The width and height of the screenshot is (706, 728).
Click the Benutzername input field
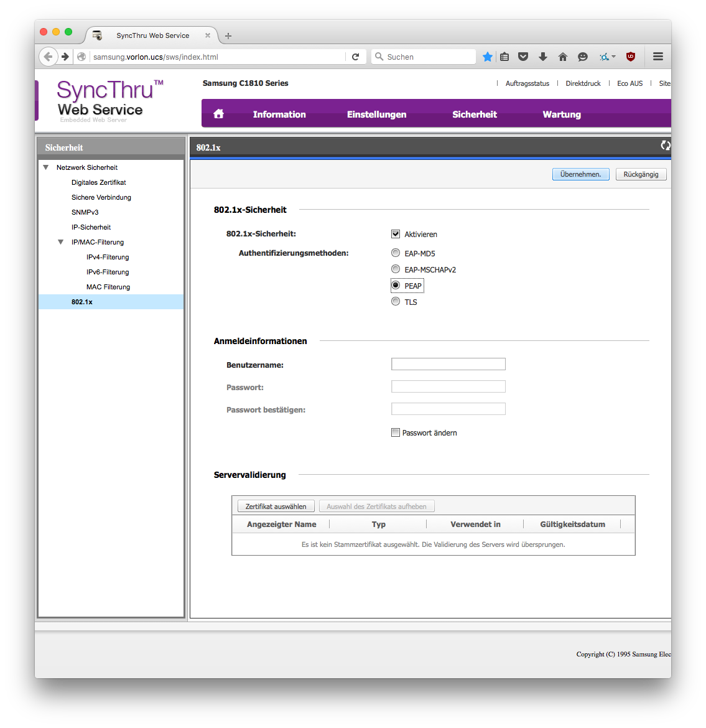448,365
